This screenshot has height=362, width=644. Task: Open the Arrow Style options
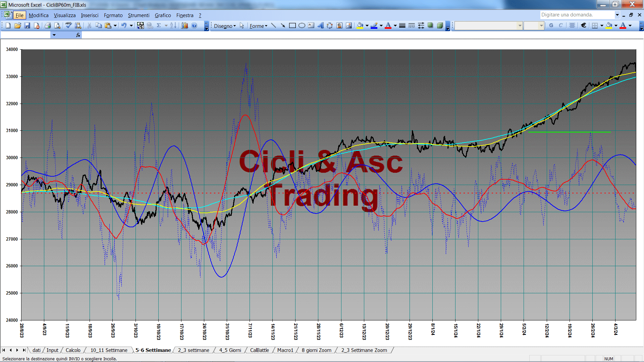[421, 25]
